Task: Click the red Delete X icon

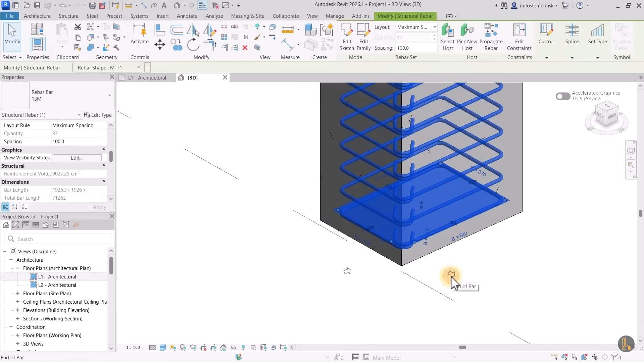Action: [245, 48]
